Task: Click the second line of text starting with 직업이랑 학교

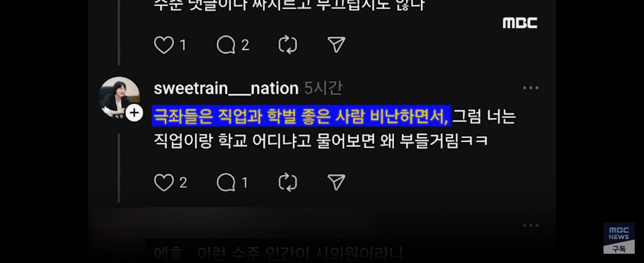Action: (x=321, y=141)
